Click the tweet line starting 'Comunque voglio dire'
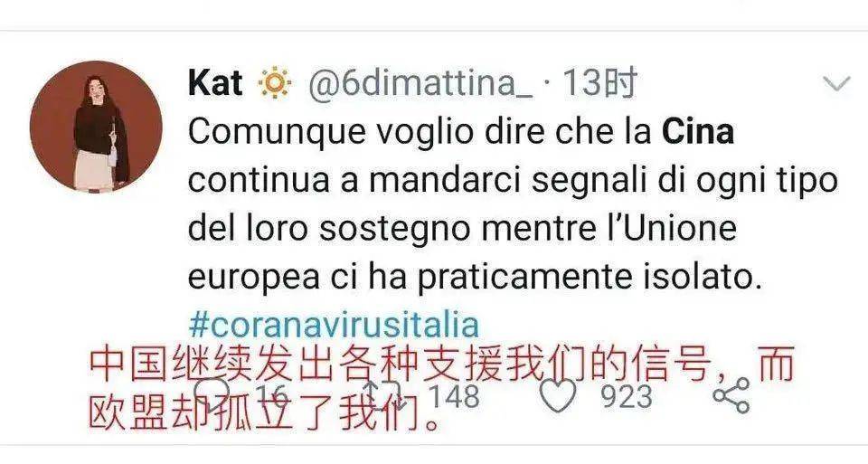 (x=461, y=132)
